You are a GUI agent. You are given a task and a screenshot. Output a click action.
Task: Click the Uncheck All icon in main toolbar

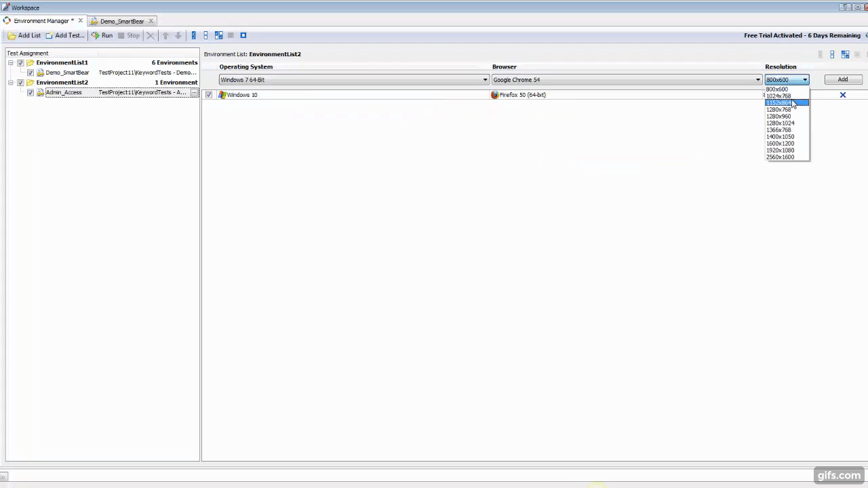[205, 35]
